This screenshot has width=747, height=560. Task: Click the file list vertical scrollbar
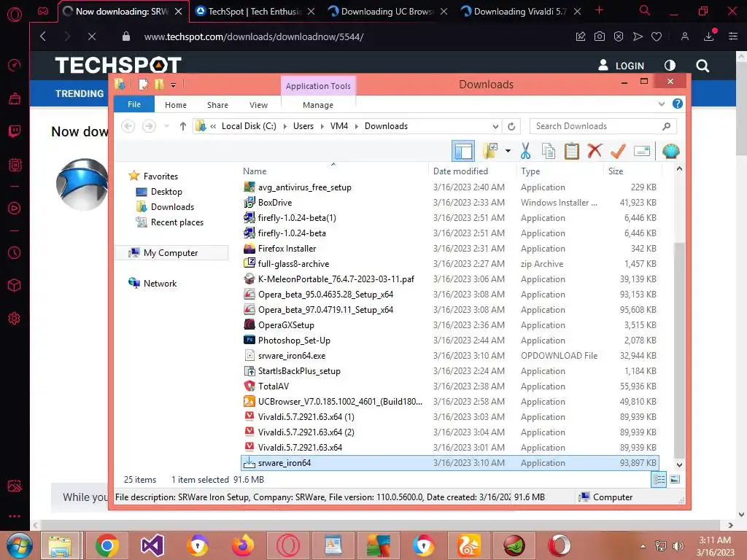(x=679, y=350)
